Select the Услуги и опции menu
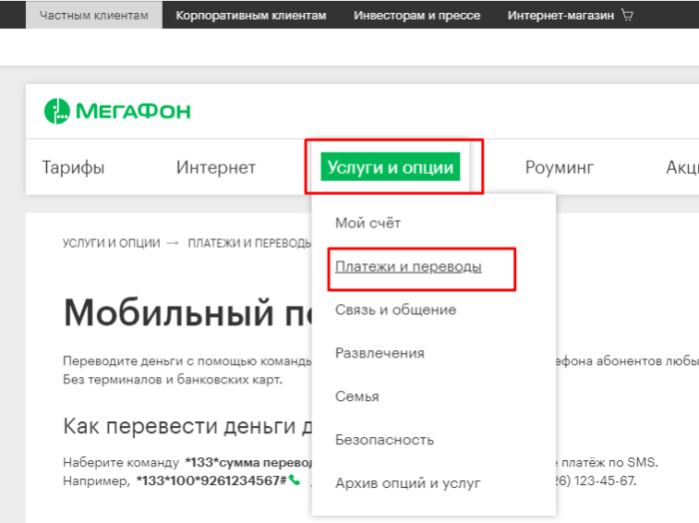Viewport: 699px width, 523px height. coord(390,167)
